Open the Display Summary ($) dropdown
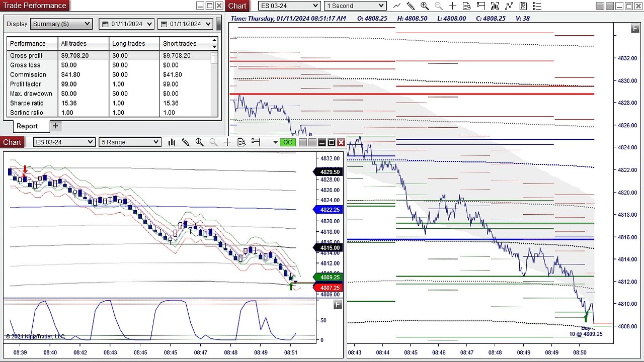The image size is (644, 362). [61, 24]
